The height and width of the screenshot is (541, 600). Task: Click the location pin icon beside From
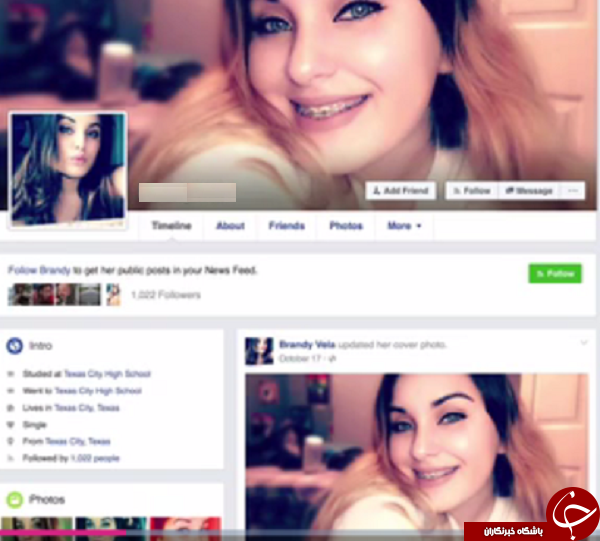pos(12,441)
